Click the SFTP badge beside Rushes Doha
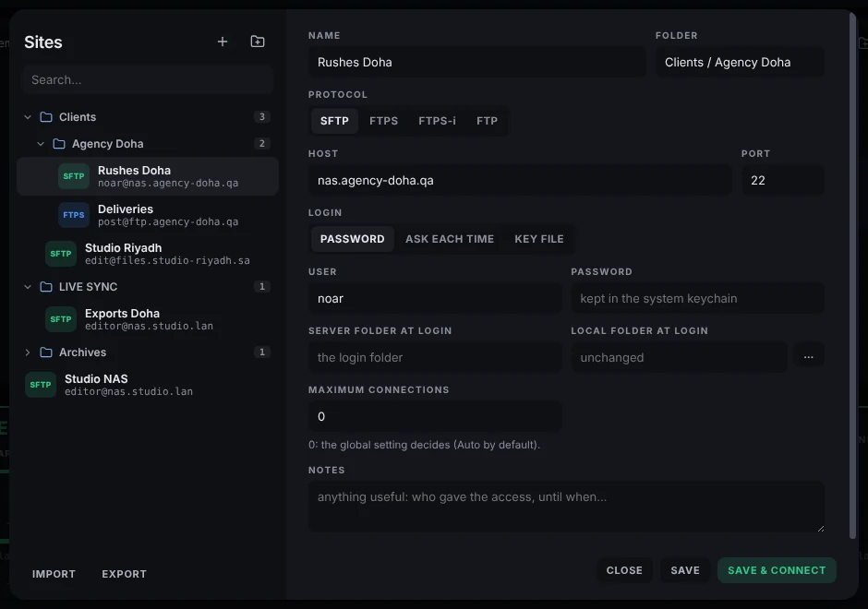 pos(74,176)
